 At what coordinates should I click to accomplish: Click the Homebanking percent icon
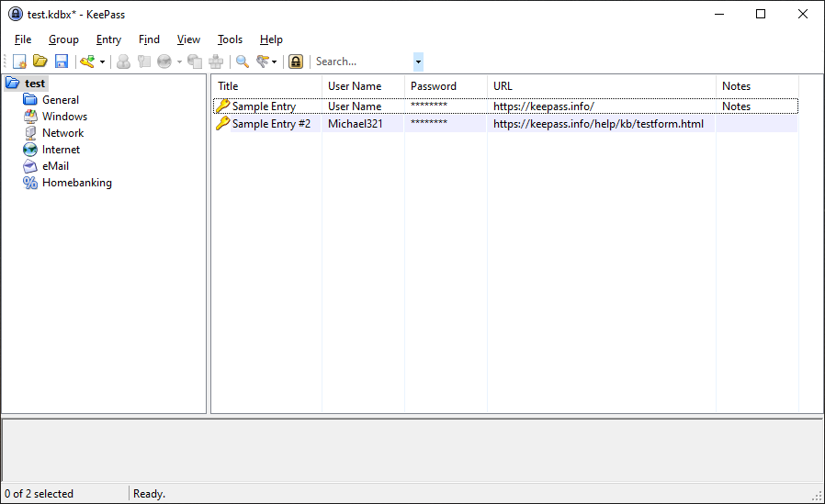30,183
